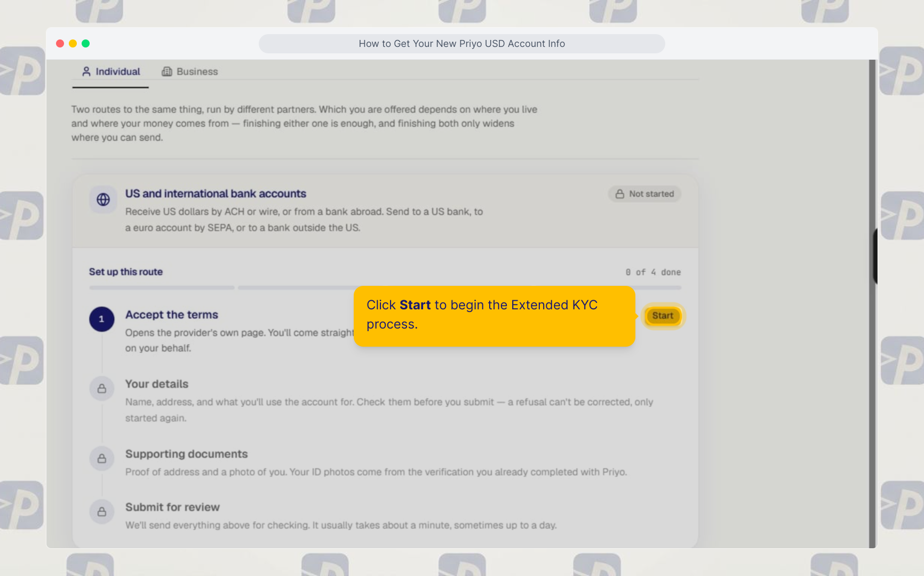Click the globe icon for bank accounts
The width and height of the screenshot is (924, 576).
pyautogui.click(x=103, y=199)
